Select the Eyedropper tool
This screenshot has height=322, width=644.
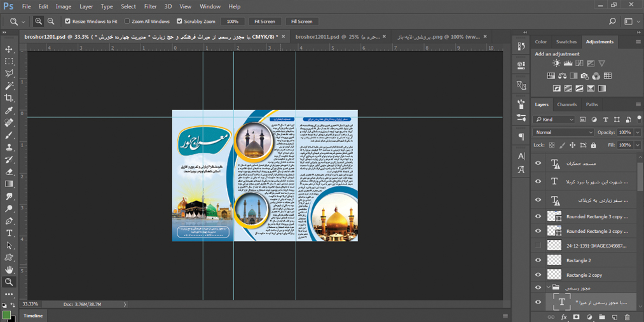(x=9, y=111)
